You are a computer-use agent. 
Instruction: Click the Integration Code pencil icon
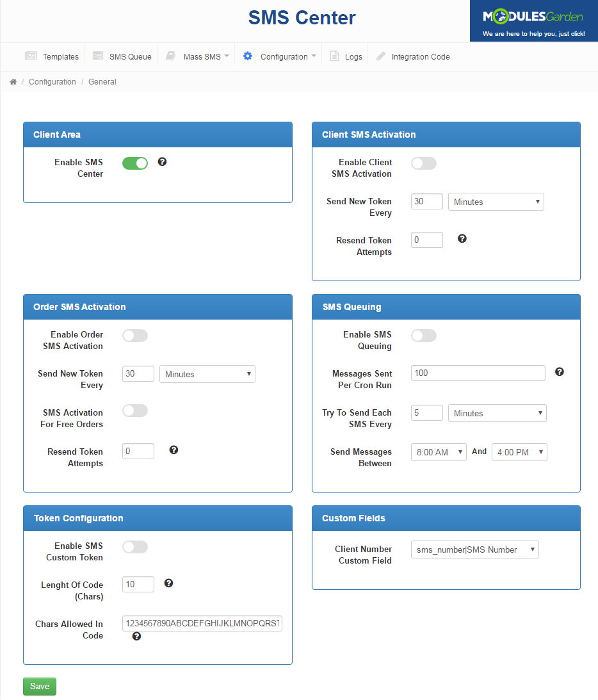coord(381,56)
